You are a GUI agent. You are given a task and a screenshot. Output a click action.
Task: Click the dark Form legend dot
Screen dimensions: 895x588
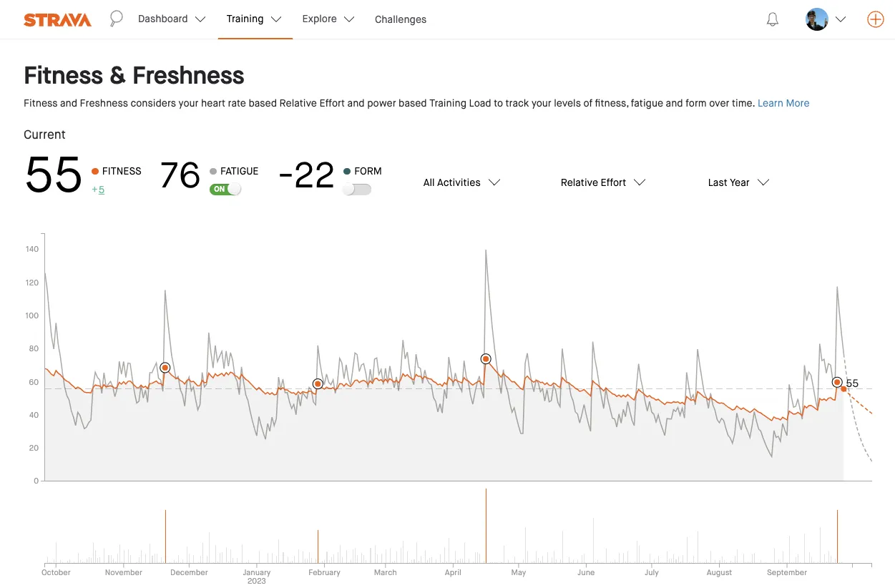click(347, 172)
